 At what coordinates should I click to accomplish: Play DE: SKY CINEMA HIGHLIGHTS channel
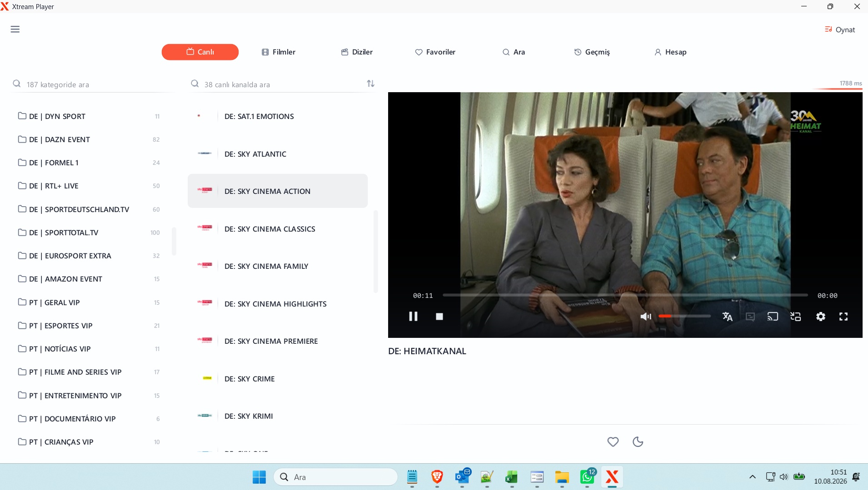pos(278,304)
